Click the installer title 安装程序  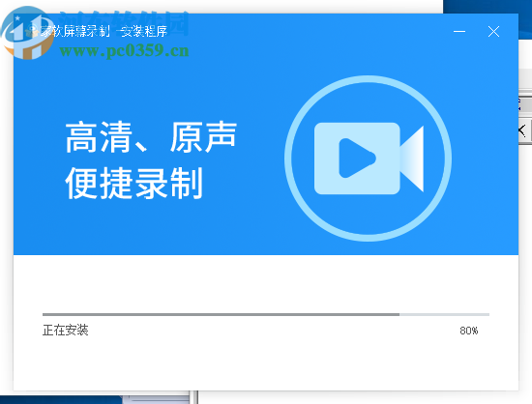[x=145, y=32]
